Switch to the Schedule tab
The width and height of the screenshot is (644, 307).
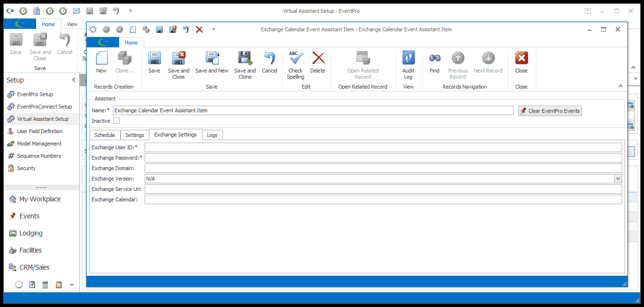coord(105,135)
